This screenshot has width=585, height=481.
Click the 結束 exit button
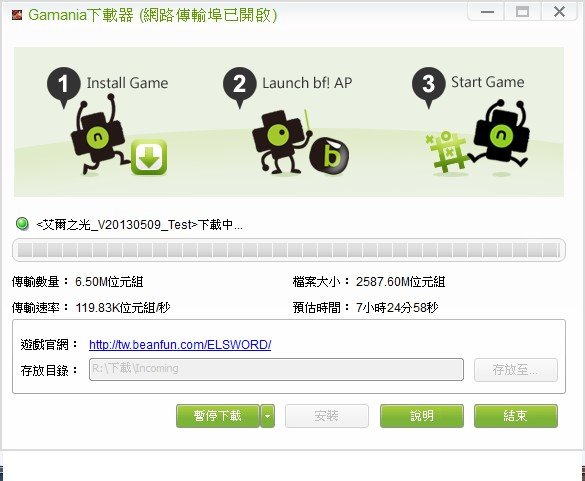coord(516,416)
